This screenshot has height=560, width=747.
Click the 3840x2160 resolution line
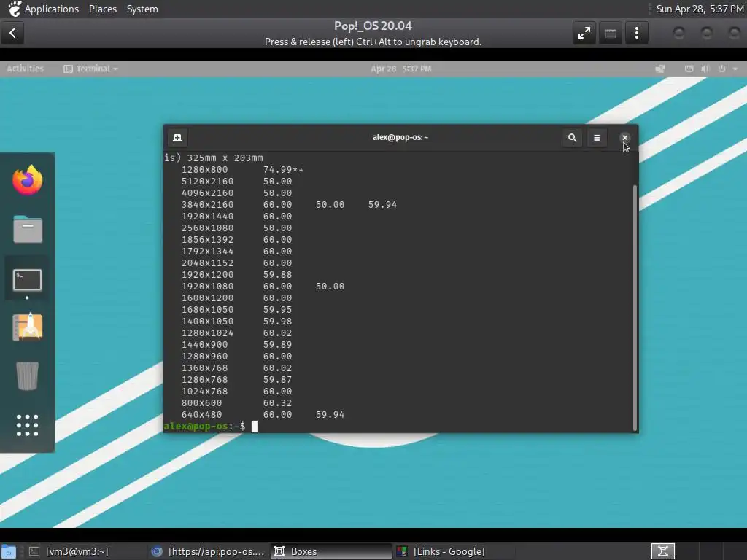pos(289,205)
